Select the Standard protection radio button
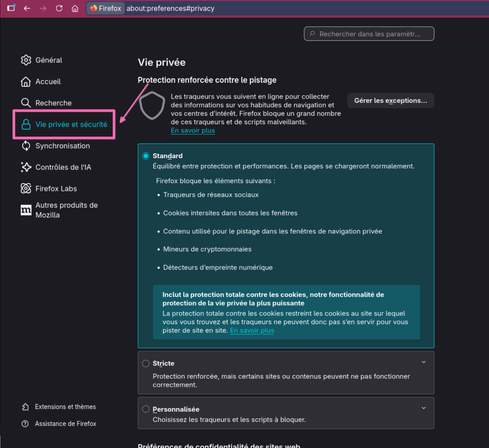 pyautogui.click(x=146, y=156)
